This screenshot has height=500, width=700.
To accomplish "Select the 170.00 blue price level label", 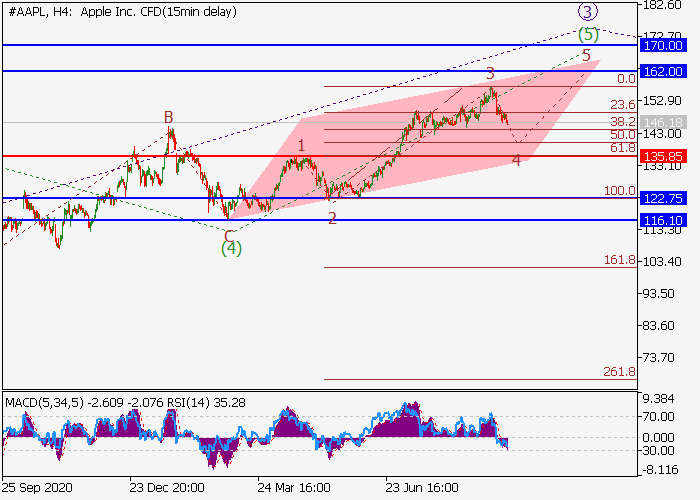I will click(662, 46).
